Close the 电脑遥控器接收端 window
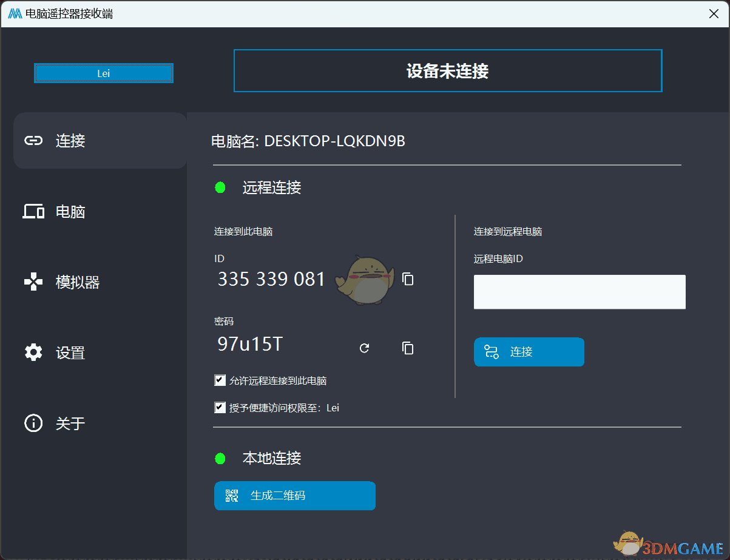The height and width of the screenshot is (560, 730). [714, 14]
